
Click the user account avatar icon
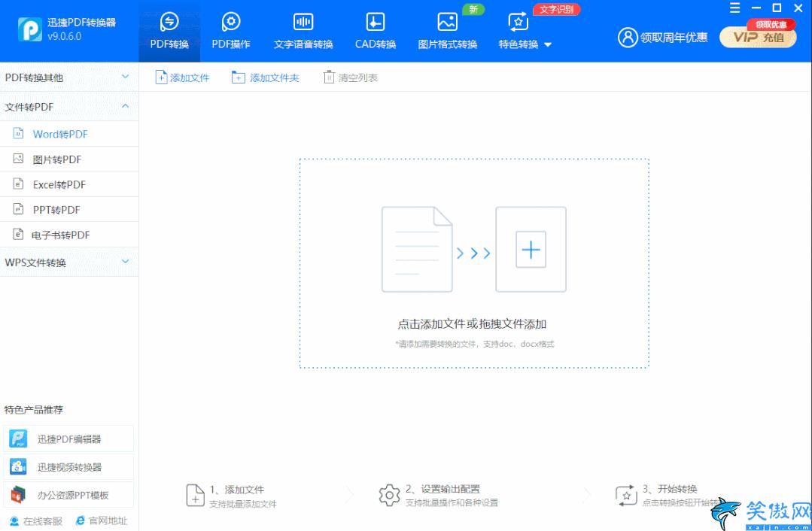[628, 38]
